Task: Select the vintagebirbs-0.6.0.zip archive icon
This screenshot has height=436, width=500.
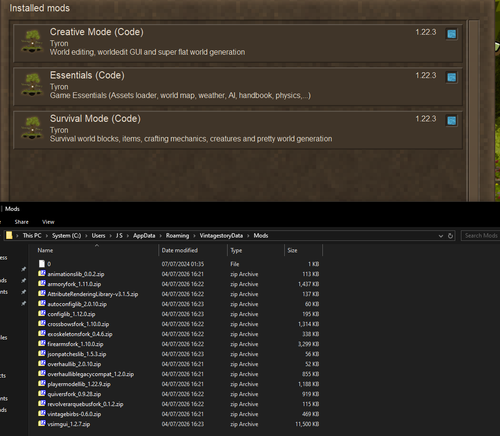Action: [x=42, y=414]
